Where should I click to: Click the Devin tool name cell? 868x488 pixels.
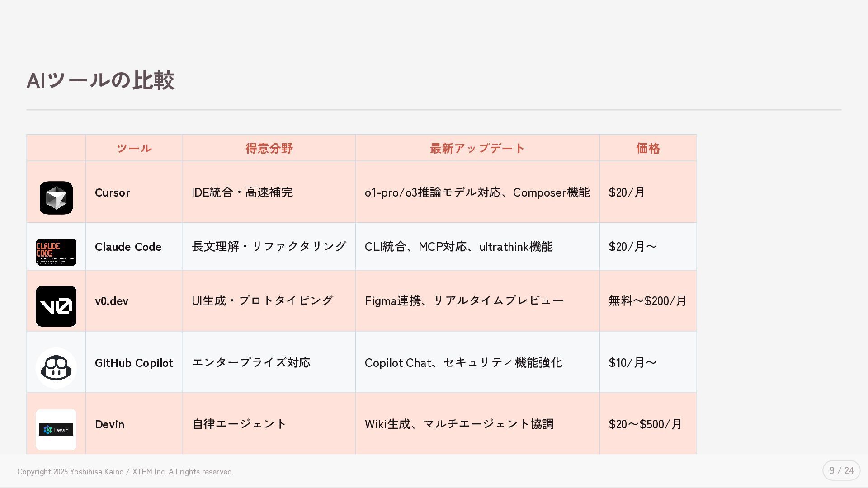tap(109, 425)
